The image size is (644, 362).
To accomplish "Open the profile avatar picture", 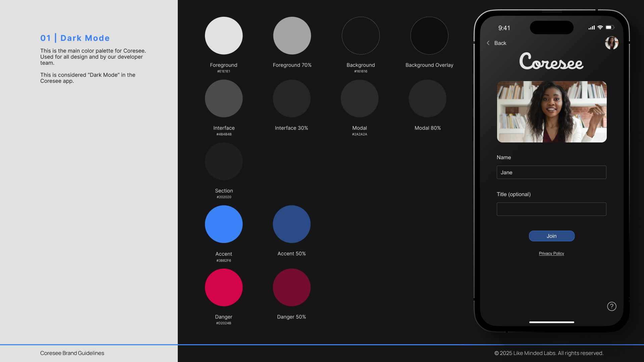I will 611,43.
